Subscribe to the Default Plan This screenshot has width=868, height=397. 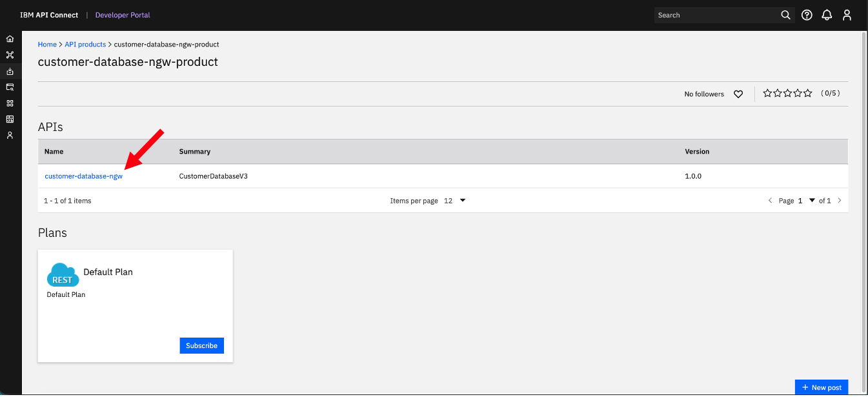(201, 346)
